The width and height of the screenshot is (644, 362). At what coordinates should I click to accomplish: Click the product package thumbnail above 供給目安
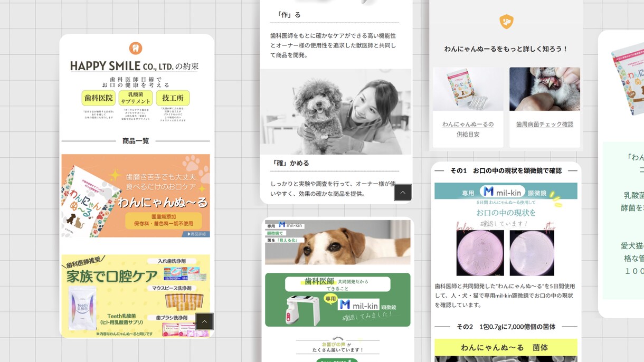coord(468,89)
